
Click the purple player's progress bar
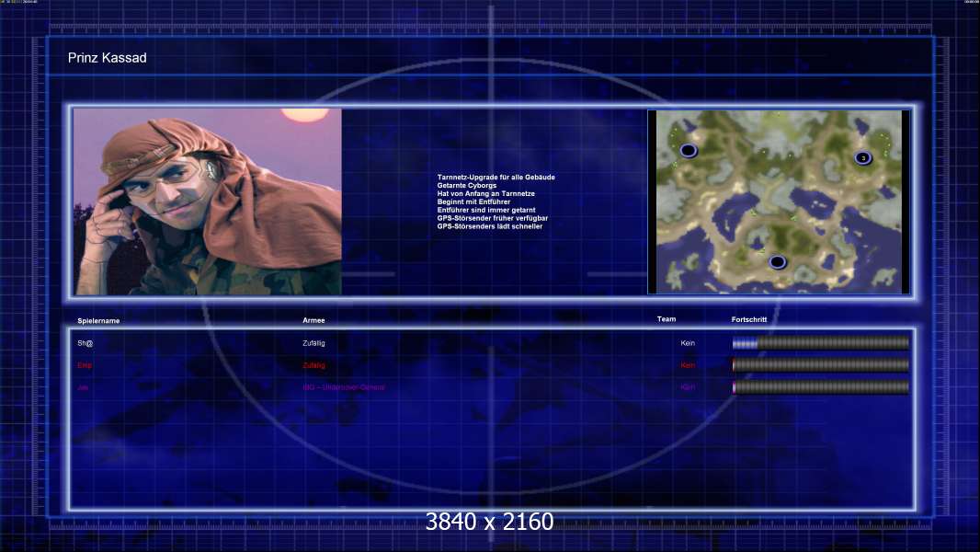click(821, 387)
